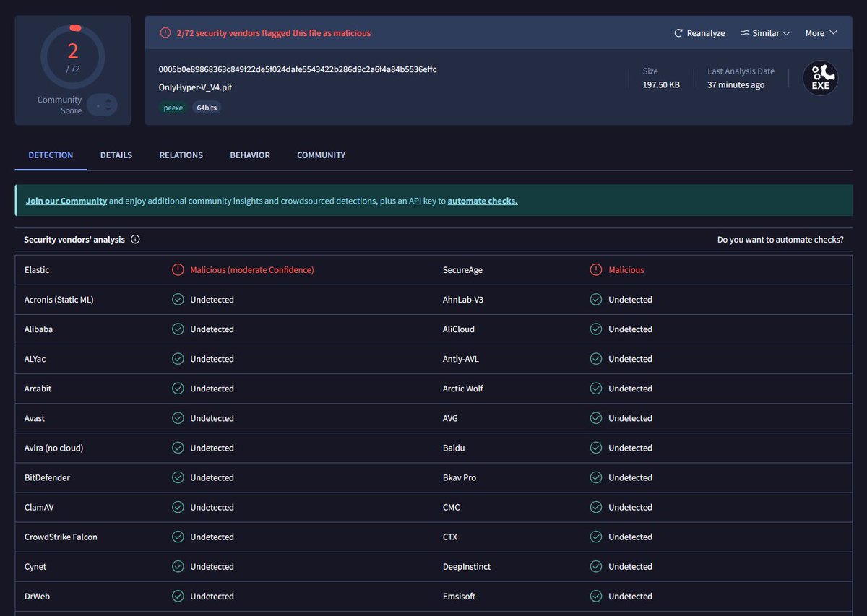The height and width of the screenshot is (616, 867).
Task: Open the COMMUNITY tab
Action: [322, 155]
